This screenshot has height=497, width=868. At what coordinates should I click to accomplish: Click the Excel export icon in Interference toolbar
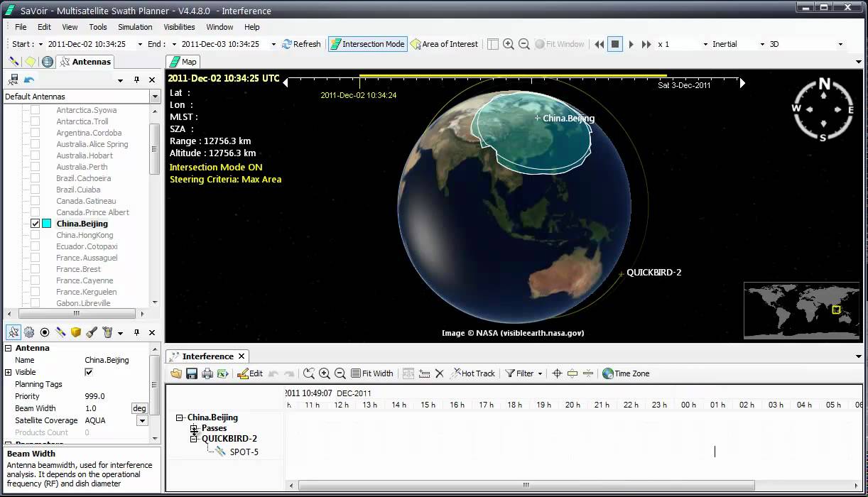[x=223, y=373]
